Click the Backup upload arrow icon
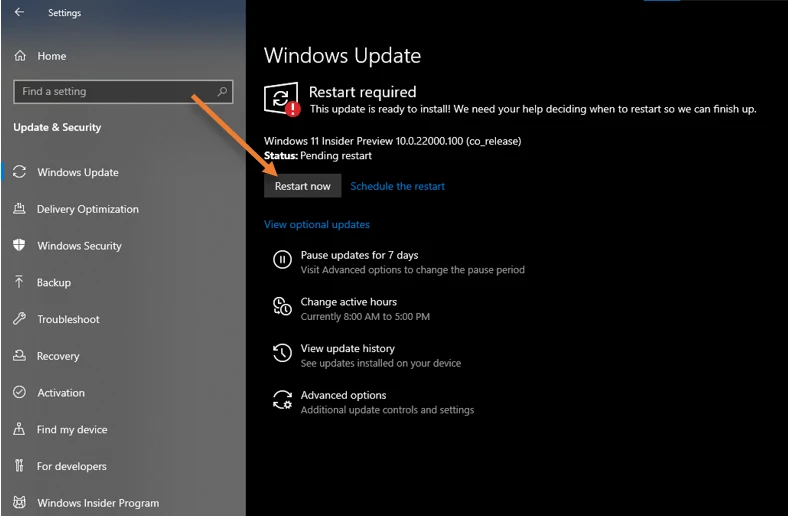 coord(19,282)
